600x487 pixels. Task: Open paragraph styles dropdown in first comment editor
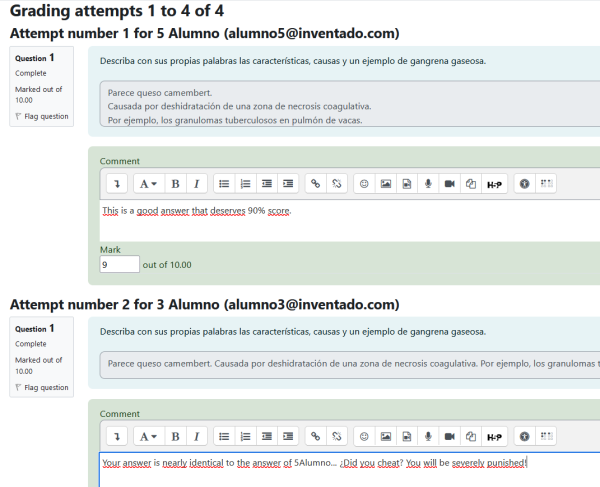pos(148,184)
